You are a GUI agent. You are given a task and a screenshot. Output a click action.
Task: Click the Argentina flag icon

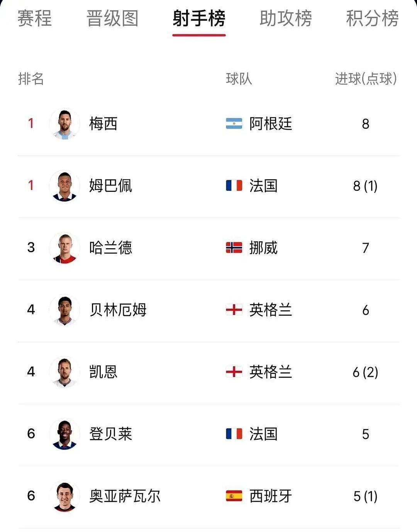point(234,124)
